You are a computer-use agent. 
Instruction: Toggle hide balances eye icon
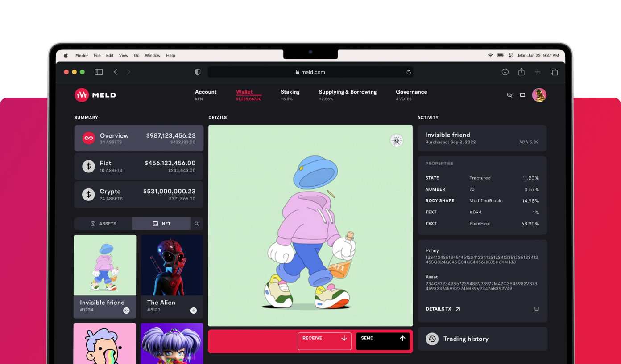tap(509, 95)
